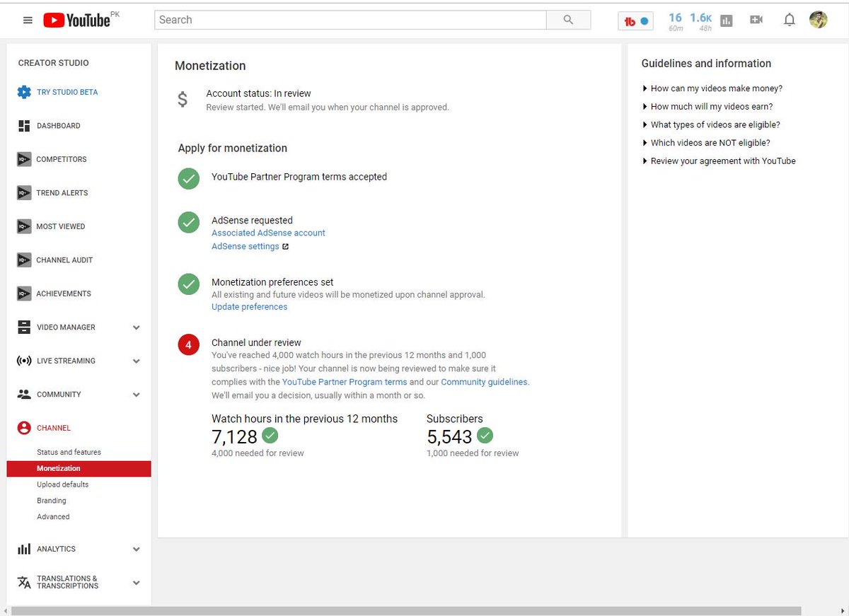Click the dollar sign account status icon
Screen dimensions: 849x616
[x=183, y=100]
